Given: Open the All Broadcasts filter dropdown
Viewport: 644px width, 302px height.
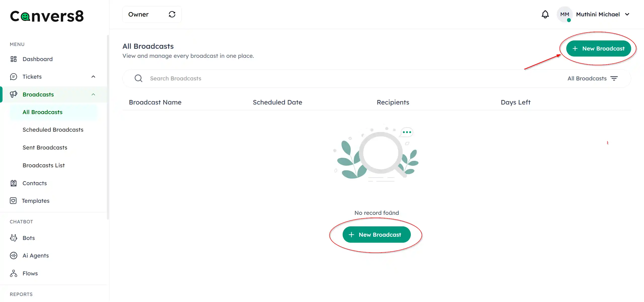Looking at the screenshot, I should tap(592, 78).
